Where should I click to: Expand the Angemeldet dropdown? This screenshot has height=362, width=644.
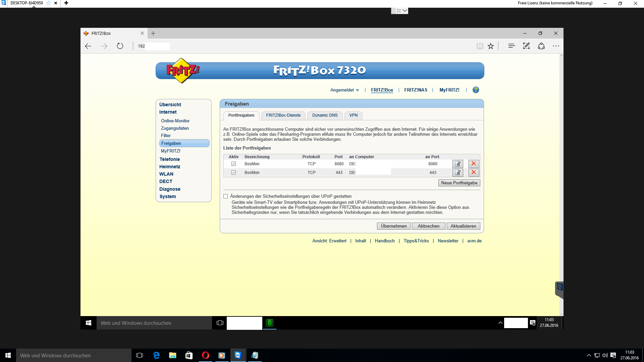click(x=344, y=90)
